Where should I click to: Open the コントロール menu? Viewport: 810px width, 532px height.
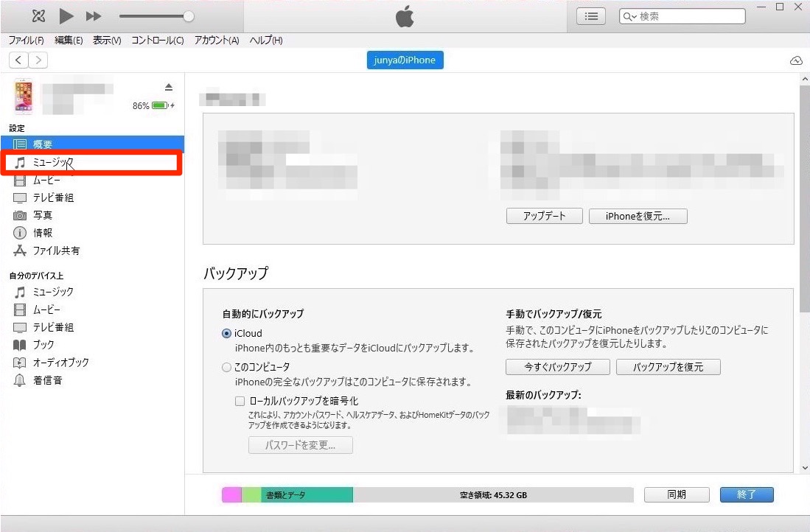(156, 41)
